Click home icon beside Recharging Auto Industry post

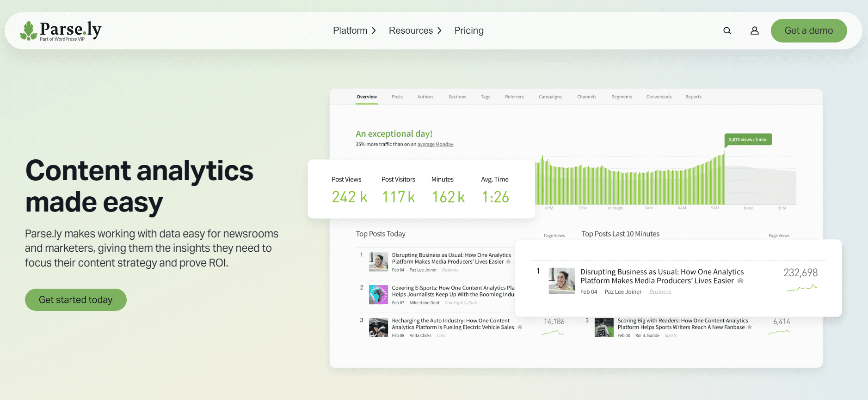(x=520, y=327)
